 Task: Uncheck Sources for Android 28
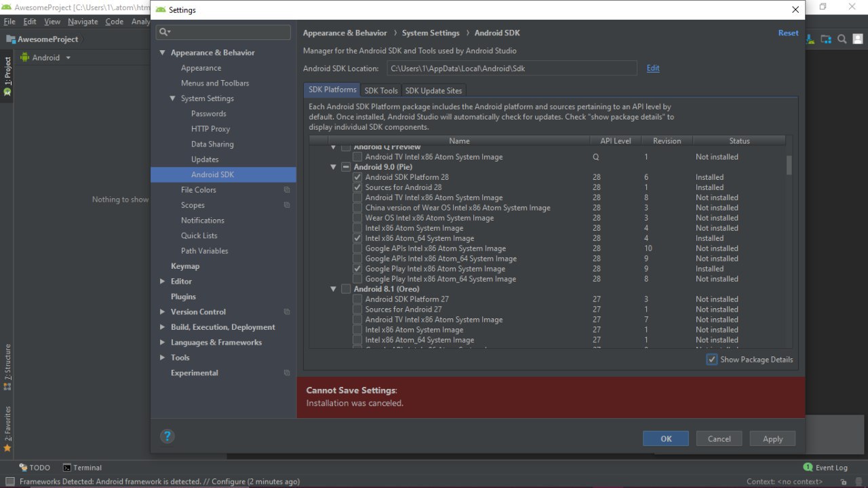click(357, 187)
